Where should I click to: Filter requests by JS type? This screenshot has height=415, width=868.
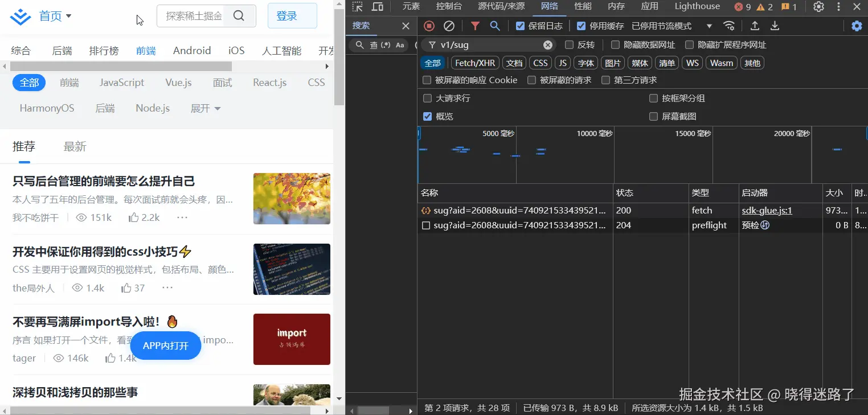[562, 63]
